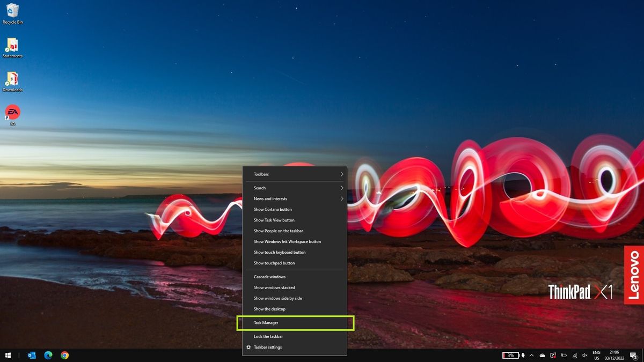Image resolution: width=644 pixels, height=362 pixels.
Task: Click the gear icon beside Taskbar settings
Action: pos(248,348)
